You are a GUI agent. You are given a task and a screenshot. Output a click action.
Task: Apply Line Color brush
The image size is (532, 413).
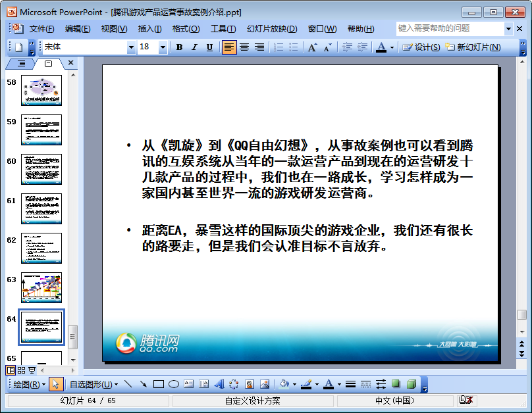coord(306,384)
